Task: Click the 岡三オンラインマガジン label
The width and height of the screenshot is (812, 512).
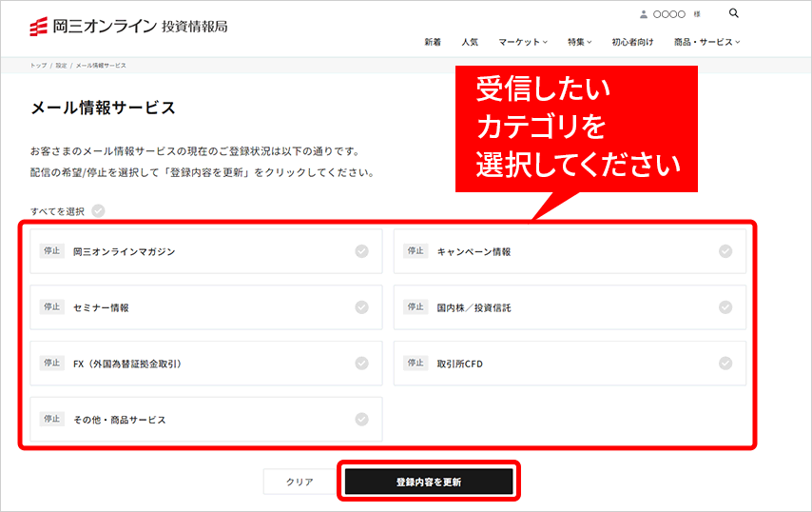Action: (125, 252)
